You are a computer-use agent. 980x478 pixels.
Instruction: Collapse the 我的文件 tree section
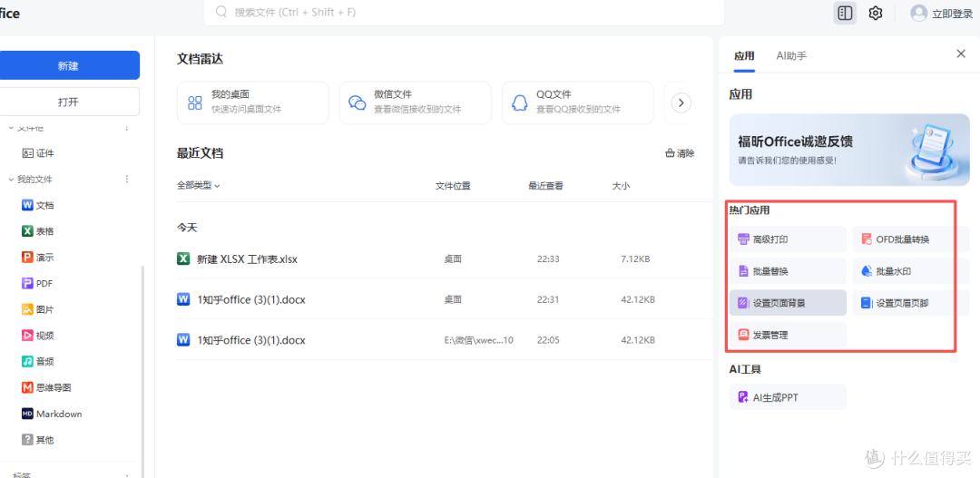point(11,180)
